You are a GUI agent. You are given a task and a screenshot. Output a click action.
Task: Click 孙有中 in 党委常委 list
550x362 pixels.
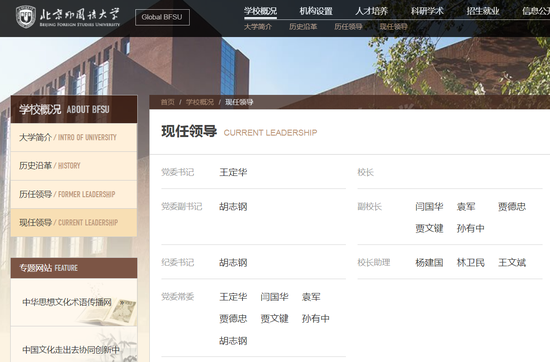point(316,319)
